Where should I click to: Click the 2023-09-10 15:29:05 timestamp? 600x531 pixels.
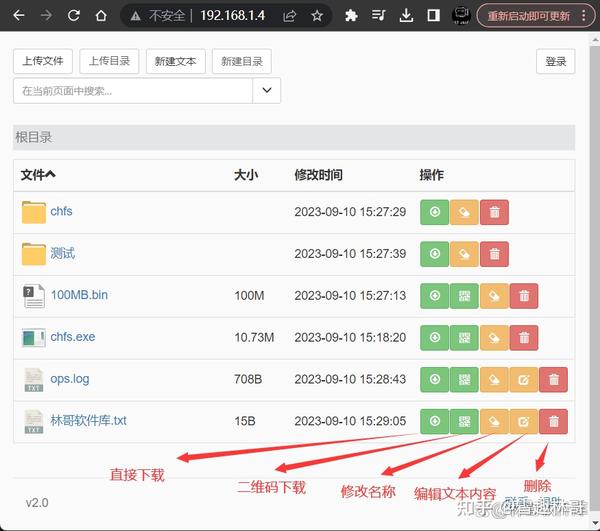point(350,421)
